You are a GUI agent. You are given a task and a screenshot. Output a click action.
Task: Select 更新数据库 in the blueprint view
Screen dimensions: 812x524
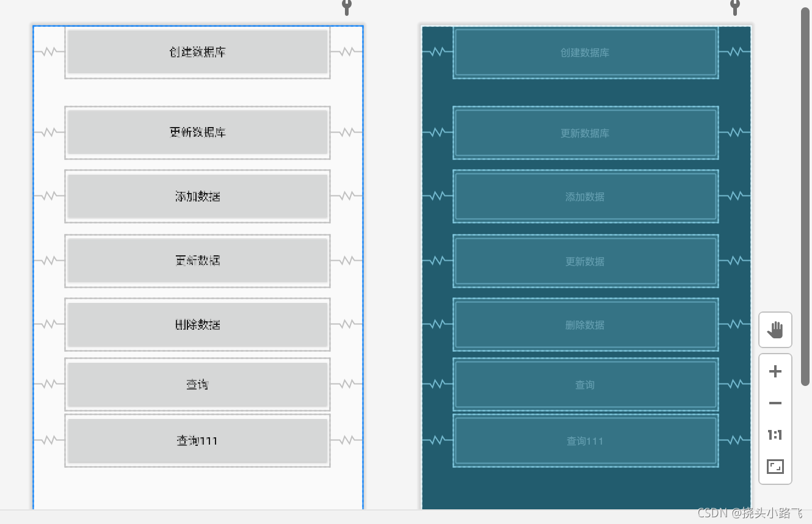(585, 133)
